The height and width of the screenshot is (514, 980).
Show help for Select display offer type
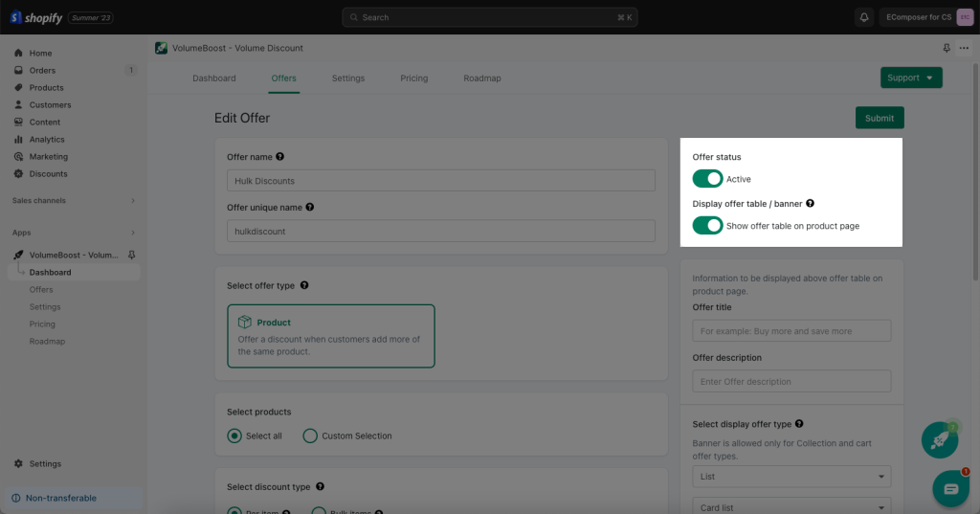click(x=799, y=424)
